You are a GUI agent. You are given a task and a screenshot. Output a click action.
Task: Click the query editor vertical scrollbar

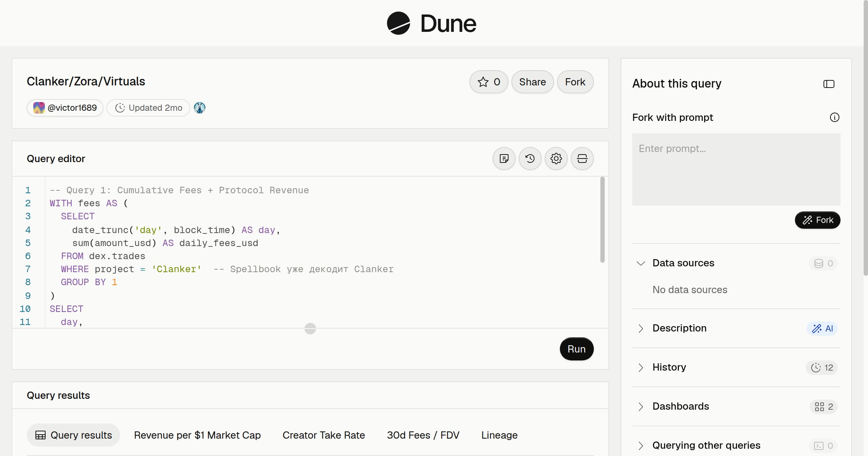[602, 220]
